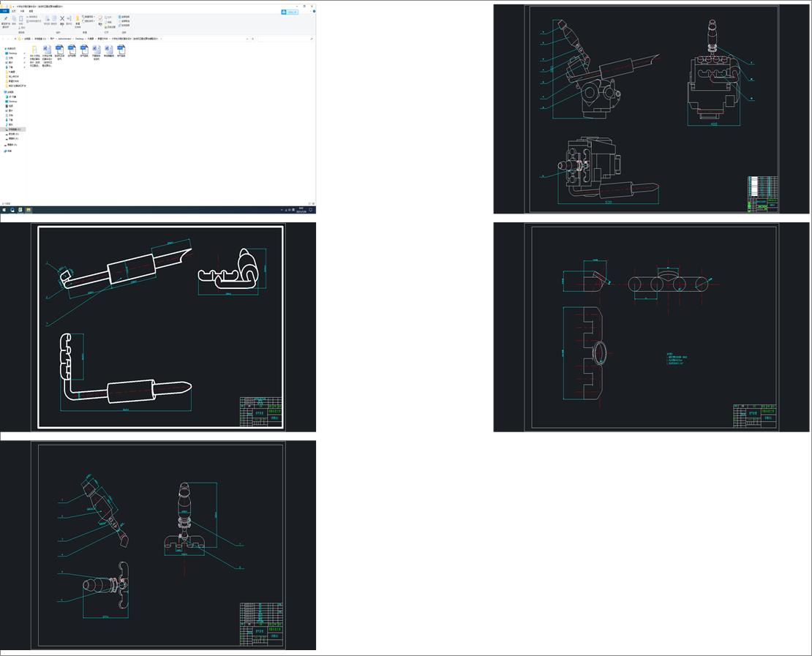Click Invert selection in the ribbon
This screenshot has width=812, height=656.
tap(124, 25)
